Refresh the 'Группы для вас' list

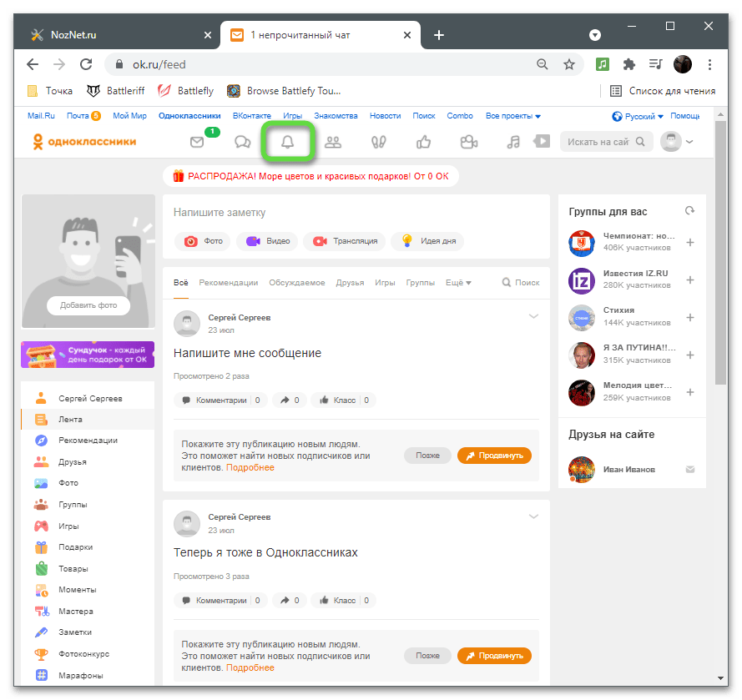[x=690, y=210]
